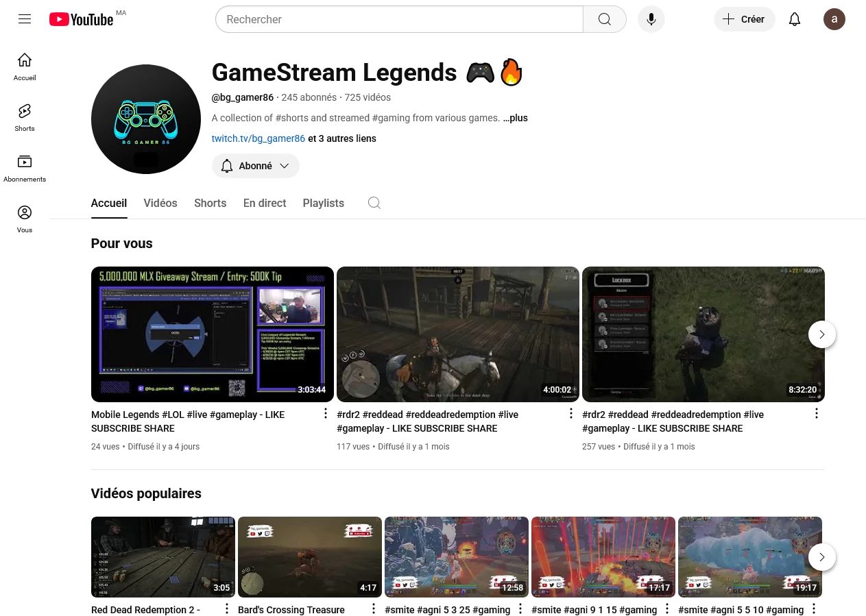The height and width of the screenshot is (616, 866).
Task: Go to Shorts in sidebar
Action: [25, 117]
